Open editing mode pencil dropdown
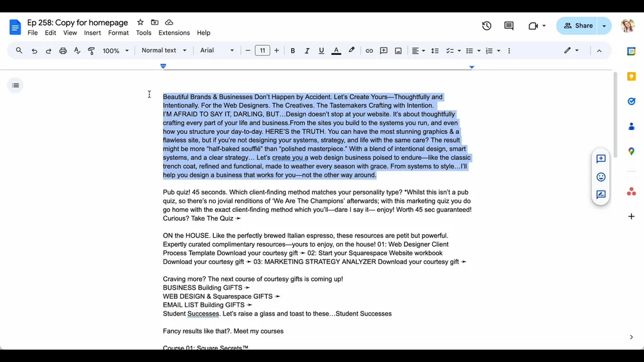 (571, 50)
